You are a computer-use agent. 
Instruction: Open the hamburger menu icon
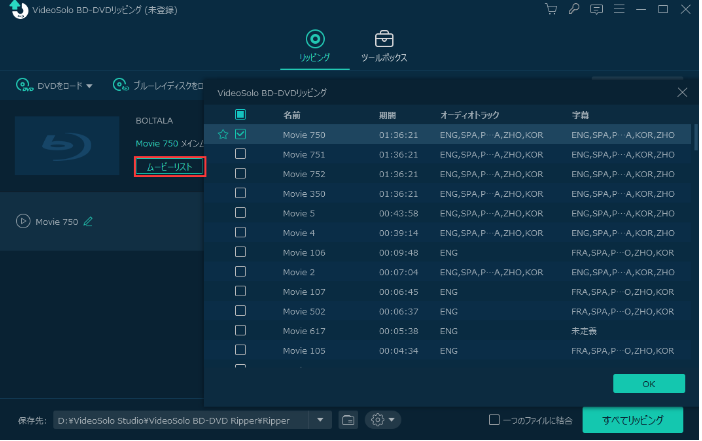pos(619,9)
